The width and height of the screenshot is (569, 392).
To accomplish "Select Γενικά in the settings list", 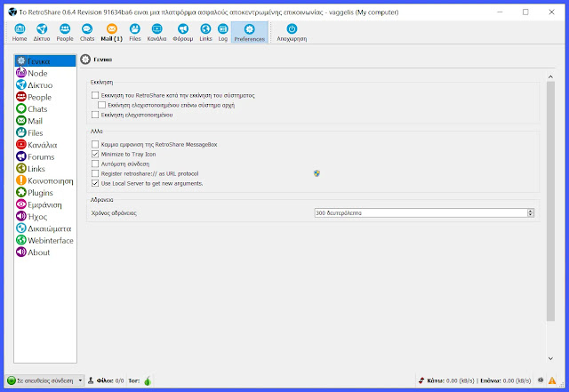I will (45, 61).
